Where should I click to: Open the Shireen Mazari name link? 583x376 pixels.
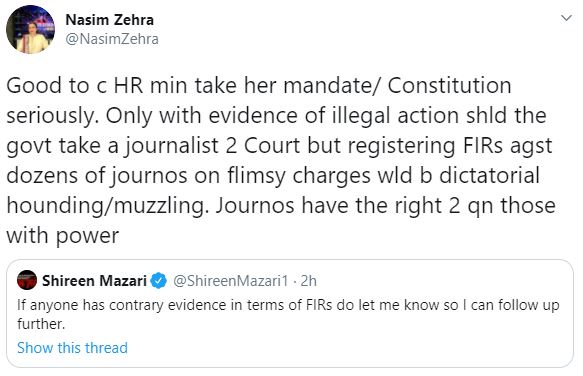[94, 281]
